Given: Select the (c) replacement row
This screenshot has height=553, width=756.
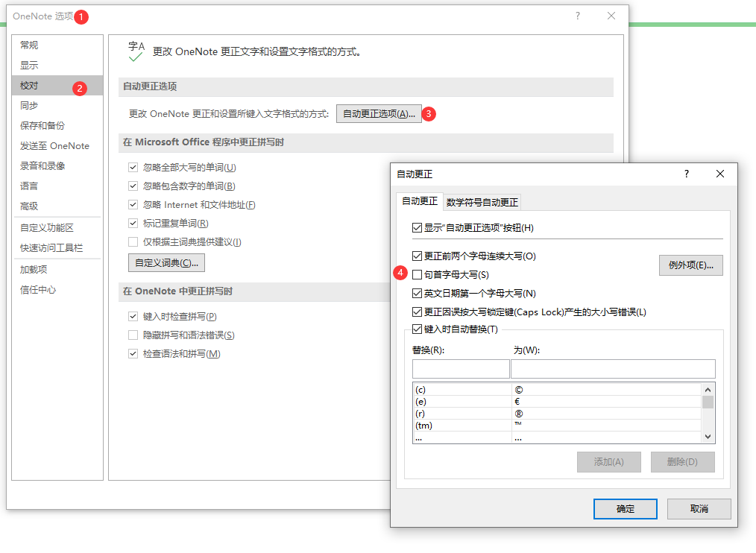Looking at the screenshot, I should (557, 390).
